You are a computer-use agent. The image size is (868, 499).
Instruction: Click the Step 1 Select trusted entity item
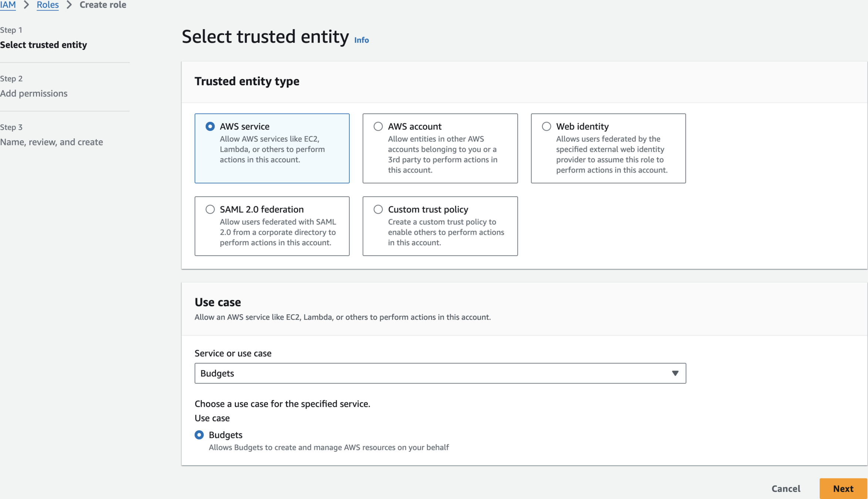point(43,45)
